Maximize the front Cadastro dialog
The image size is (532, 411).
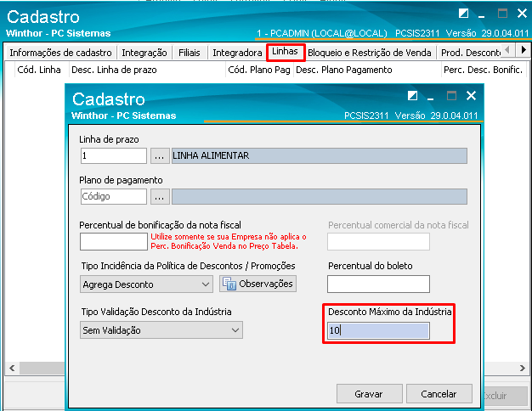click(451, 96)
